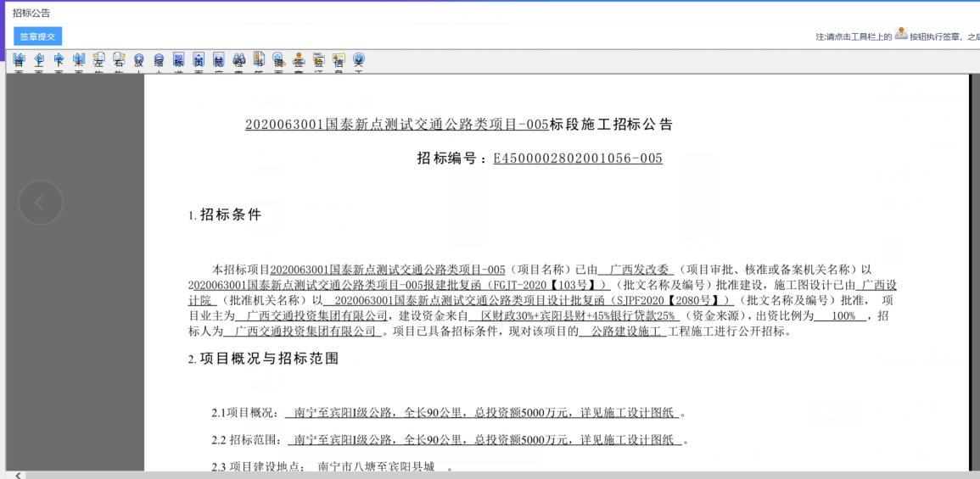980x479 pixels.
Task: Open the About (关于) toolbar icon
Action: pos(359,61)
